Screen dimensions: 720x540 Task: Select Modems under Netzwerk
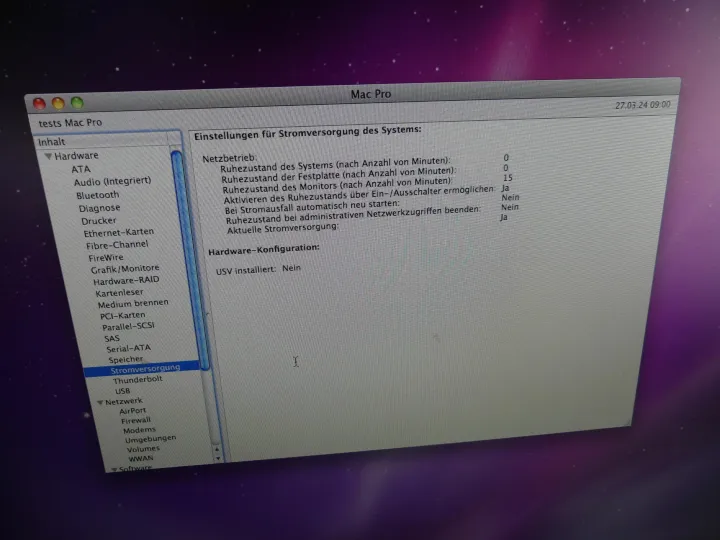click(140, 430)
